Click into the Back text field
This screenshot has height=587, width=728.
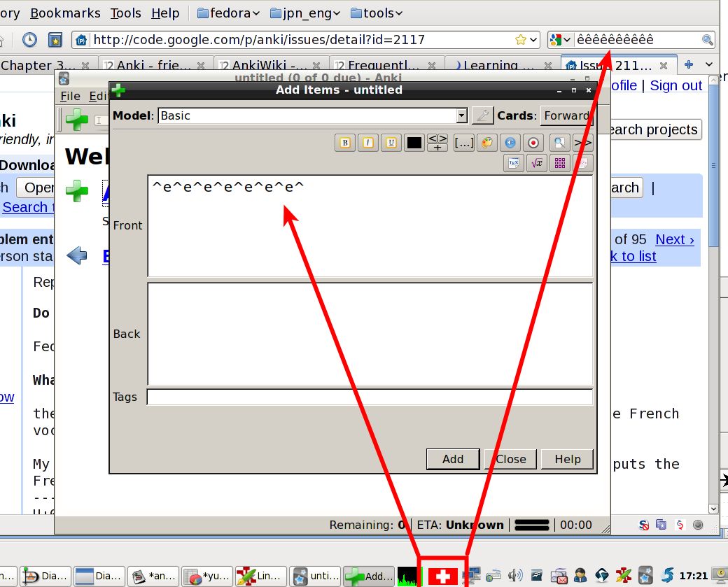[x=370, y=334]
